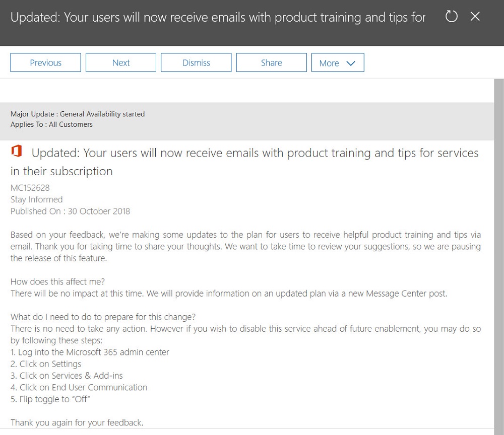The height and width of the screenshot is (435, 504).
Task: Share this message
Action: (271, 63)
